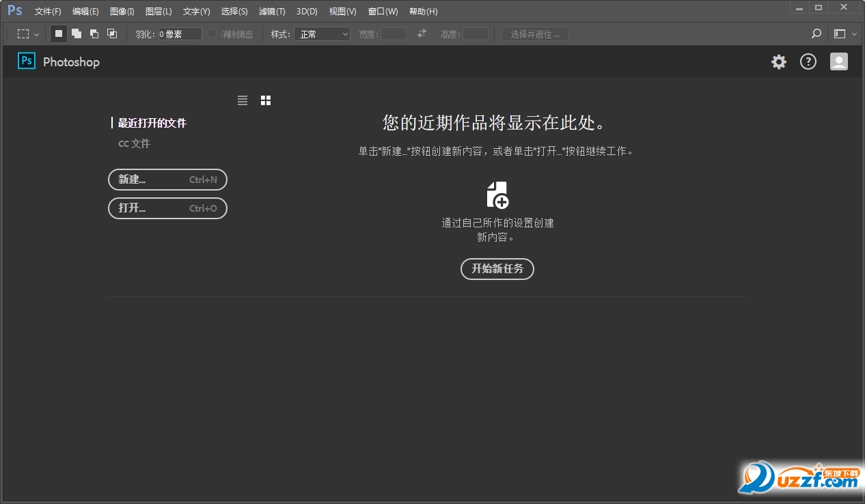This screenshot has height=504, width=865.
Task: Click the 羽化 feather input field
Action: click(x=180, y=33)
